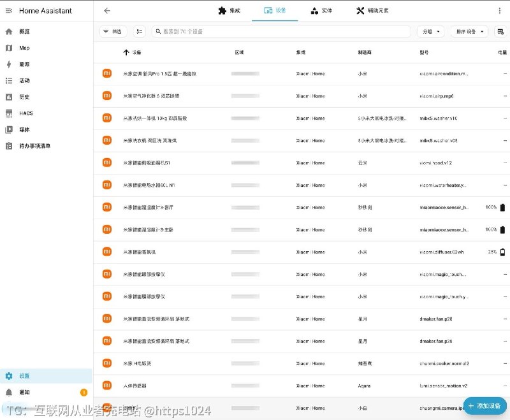Click the Mi icon of the IH电饭煲 row

click(x=107, y=363)
